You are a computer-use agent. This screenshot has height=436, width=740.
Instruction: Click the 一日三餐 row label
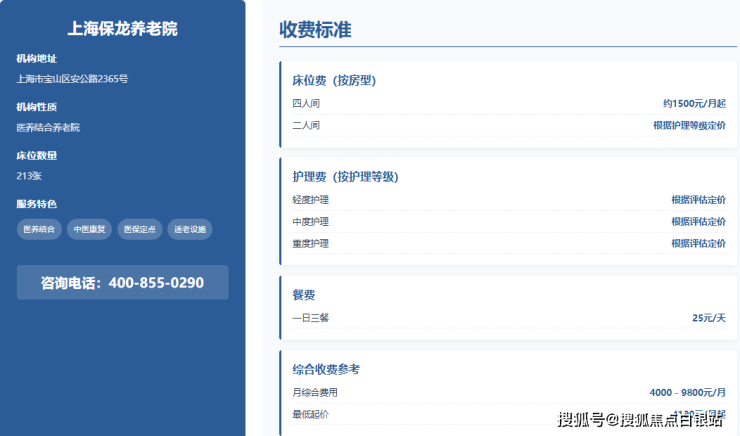(x=311, y=318)
